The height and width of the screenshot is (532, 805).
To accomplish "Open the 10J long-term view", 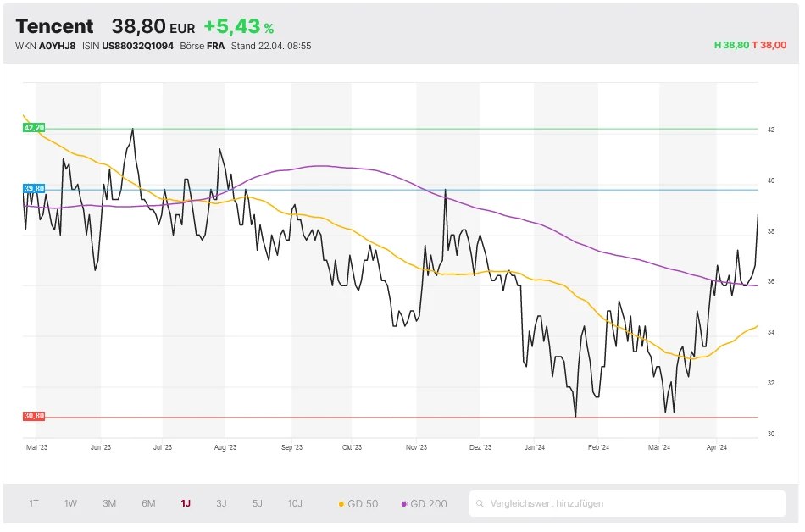I will 295,503.
